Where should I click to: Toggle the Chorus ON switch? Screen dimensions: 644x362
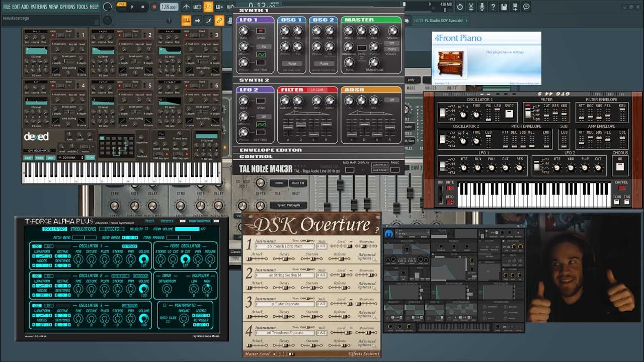[x=619, y=166]
